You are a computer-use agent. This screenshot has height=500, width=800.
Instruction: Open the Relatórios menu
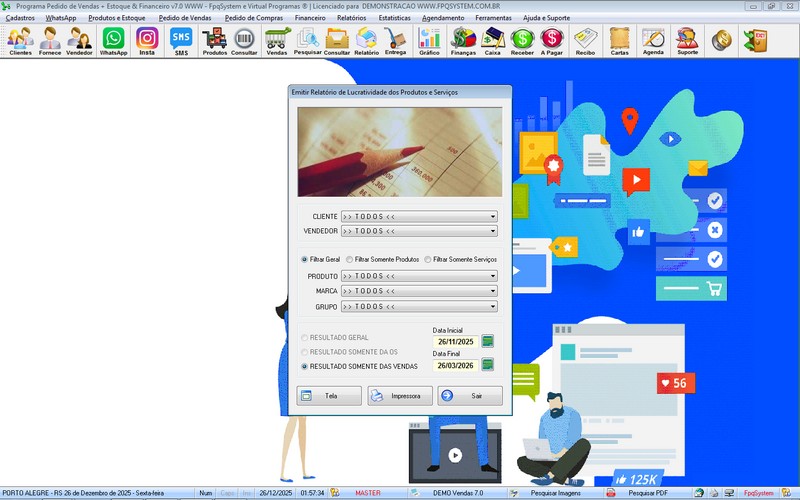tap(351, 18)
